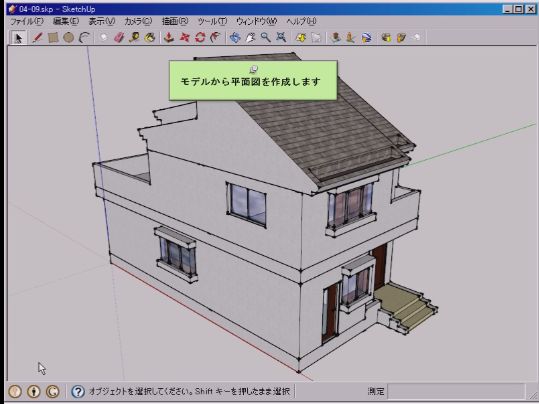This screenshot has height=404, width=539.
Task: Open the ウィンドウ(W) menu
Action: (x=256, y=21)
